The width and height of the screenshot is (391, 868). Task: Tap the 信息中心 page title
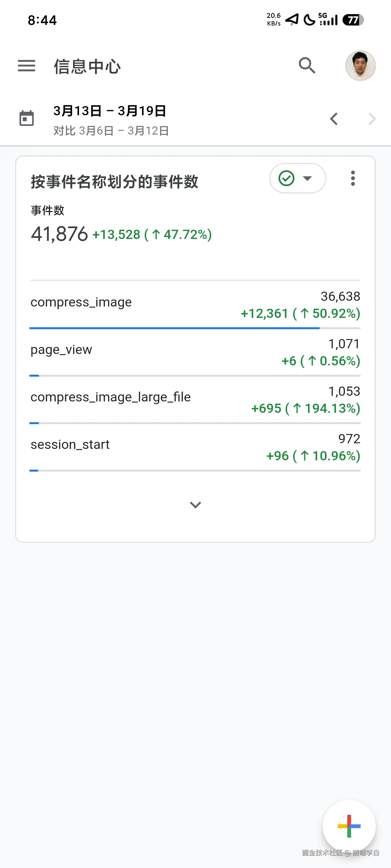pyautogui.click(x=87, y=66)
